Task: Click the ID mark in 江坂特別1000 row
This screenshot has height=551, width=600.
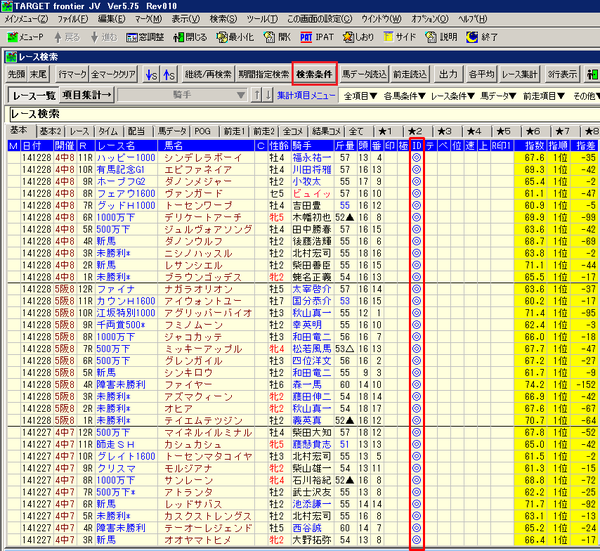Action: click(x=417, y=313)
